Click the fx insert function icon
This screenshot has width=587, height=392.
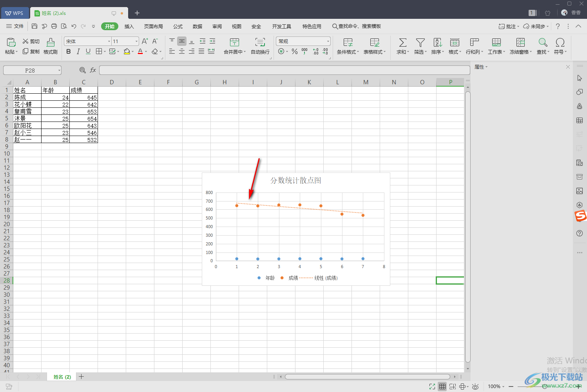[x=93, y=70]
